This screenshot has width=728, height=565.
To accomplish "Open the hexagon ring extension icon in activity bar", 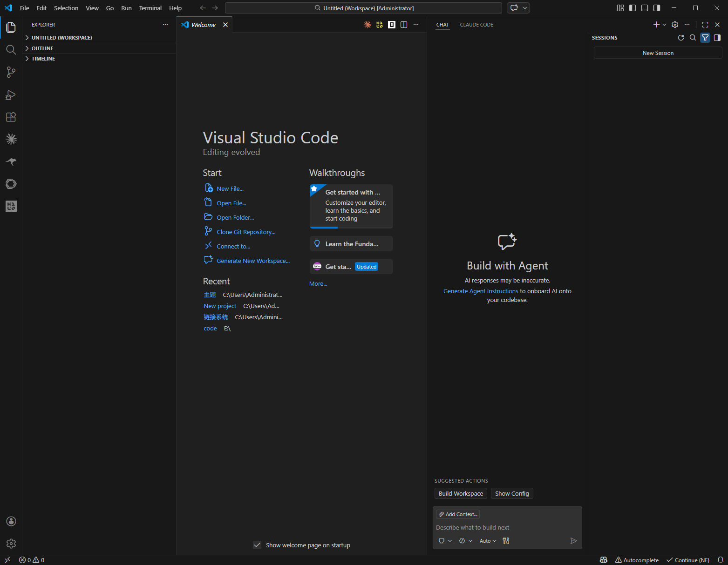I will pos(11,184).
